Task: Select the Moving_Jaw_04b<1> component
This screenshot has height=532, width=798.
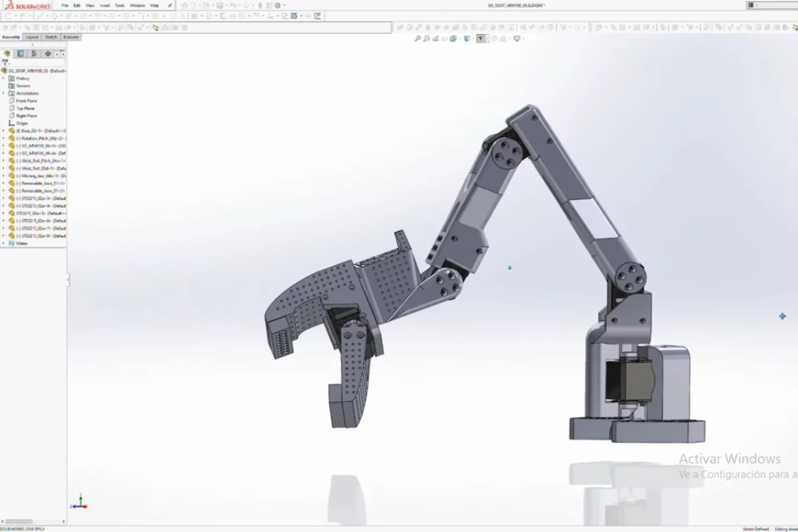Action: (x=40, y=176)
